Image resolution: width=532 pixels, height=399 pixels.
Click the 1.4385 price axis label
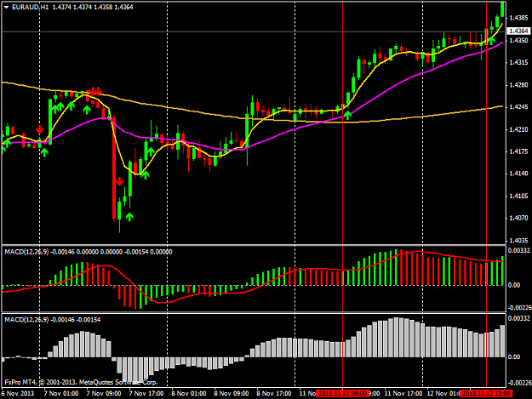click(x=518, y=18)
